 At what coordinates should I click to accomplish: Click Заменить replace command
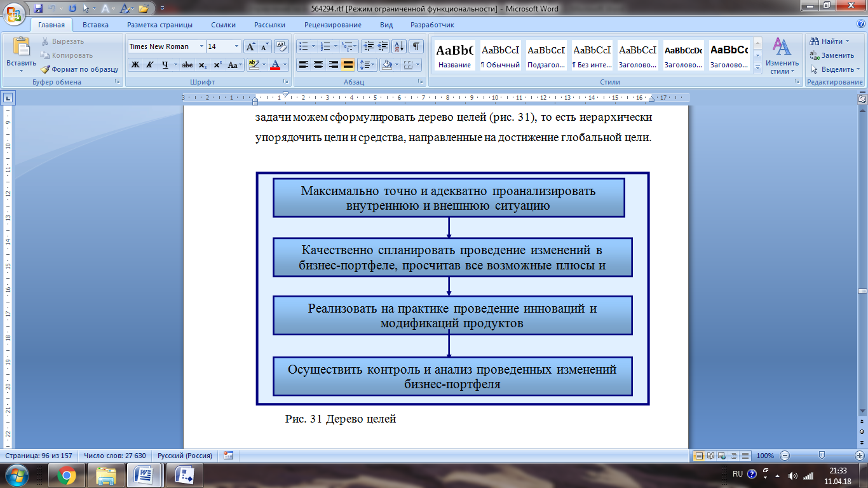click(832, 55)
